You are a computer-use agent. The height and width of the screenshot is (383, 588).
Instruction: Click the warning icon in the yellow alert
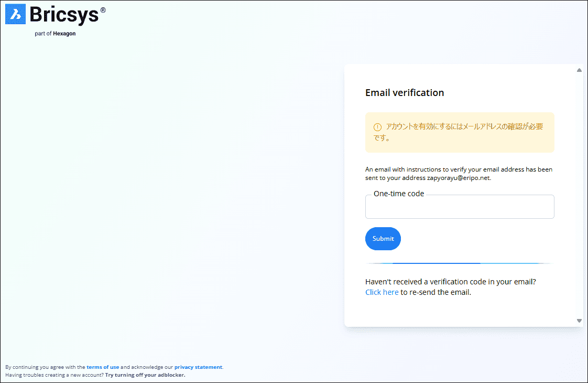[377, 127]
